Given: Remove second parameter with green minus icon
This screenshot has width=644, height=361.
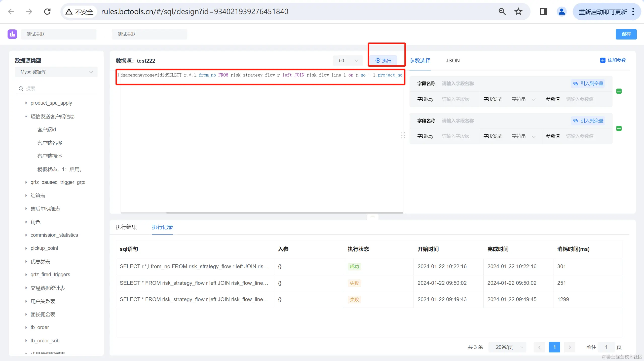Looking at the screenshot, I should [x=619, y=129].
